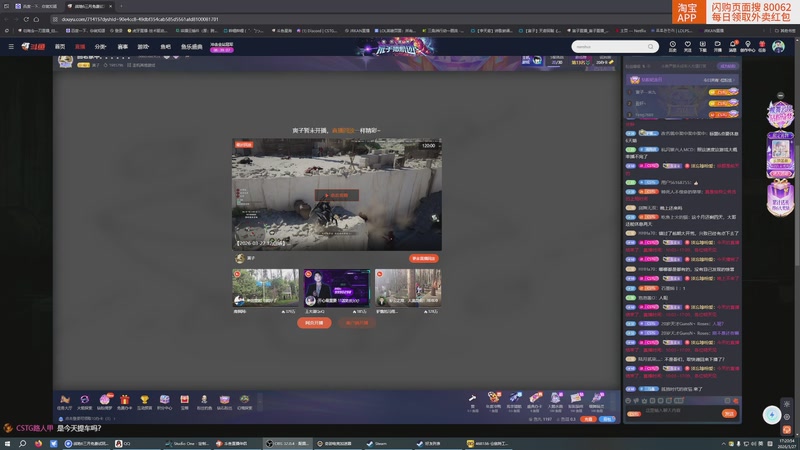Open Studio One in the taskbar
Viewport: 800px width, 450px height.
tap(187, 443)
